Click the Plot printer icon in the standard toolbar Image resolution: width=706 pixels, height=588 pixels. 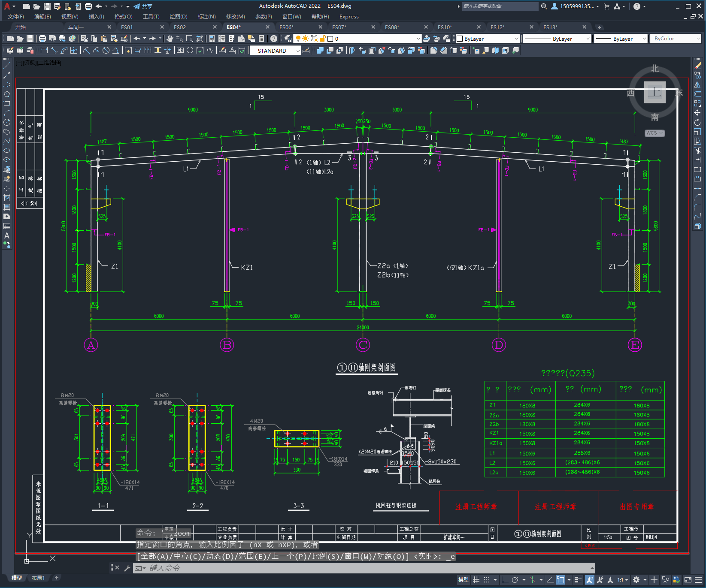[x=42, y=39]
